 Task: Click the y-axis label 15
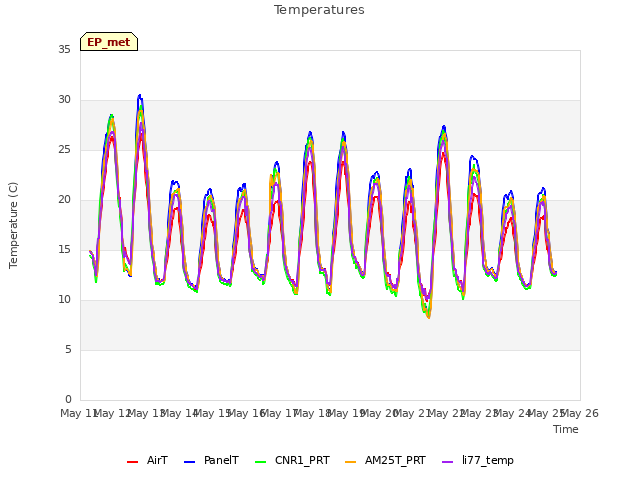coord(64,249)
